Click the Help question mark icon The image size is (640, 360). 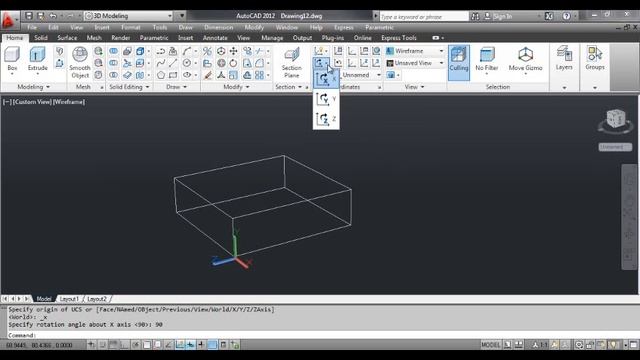coord(566,16)
